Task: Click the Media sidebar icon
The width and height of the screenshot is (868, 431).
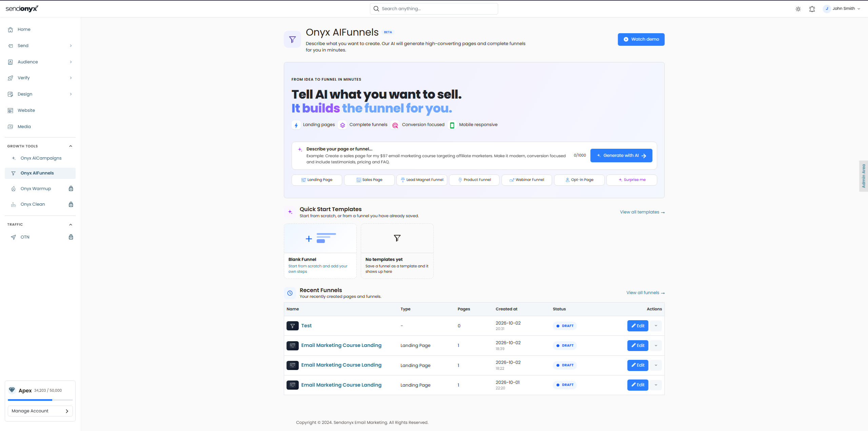Action: coord(11,127)
